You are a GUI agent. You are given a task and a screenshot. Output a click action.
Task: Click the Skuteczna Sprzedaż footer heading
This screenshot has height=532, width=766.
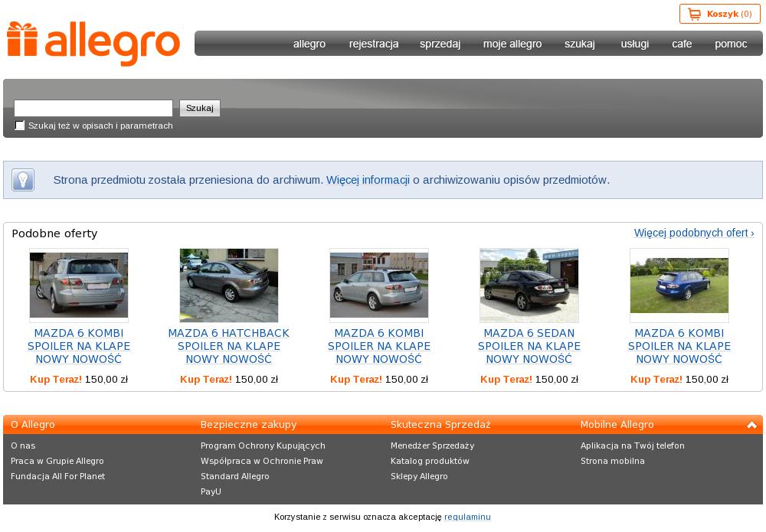click(x=440, y=425)
